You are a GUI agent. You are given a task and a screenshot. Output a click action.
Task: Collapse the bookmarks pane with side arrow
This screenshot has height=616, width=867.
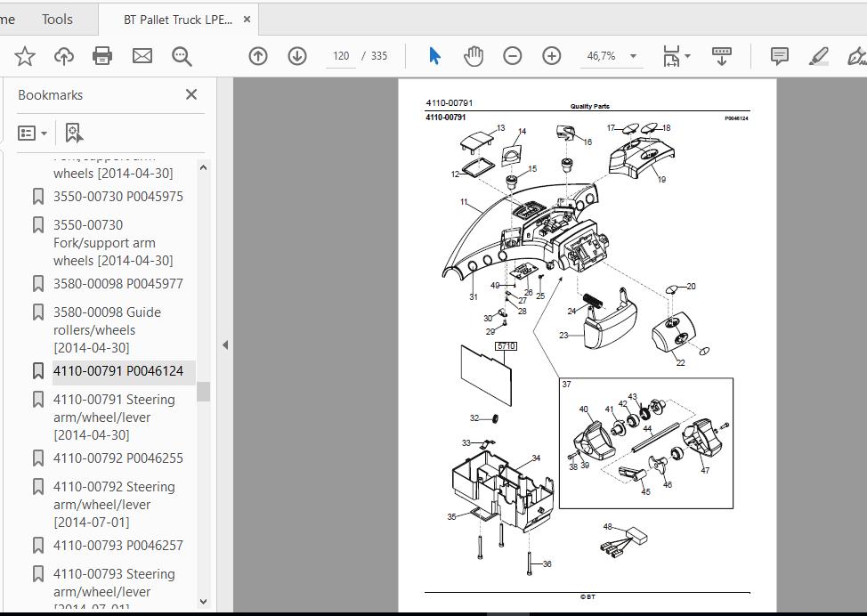coord(225,344)
